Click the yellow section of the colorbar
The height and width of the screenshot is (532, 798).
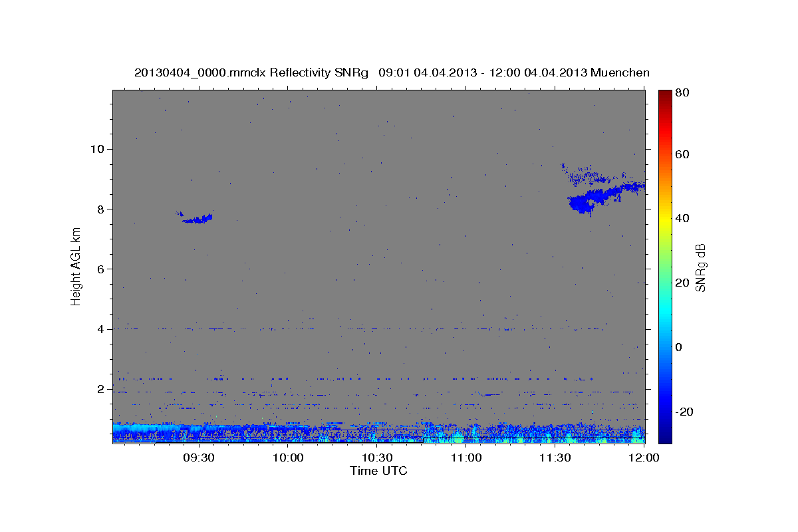[x=665, y=219]
